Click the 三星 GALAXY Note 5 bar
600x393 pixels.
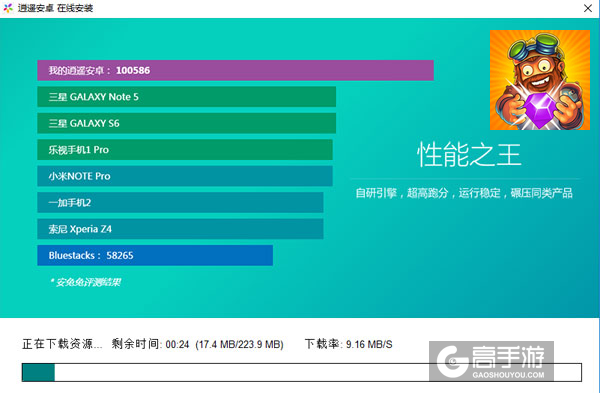(186, 97)
